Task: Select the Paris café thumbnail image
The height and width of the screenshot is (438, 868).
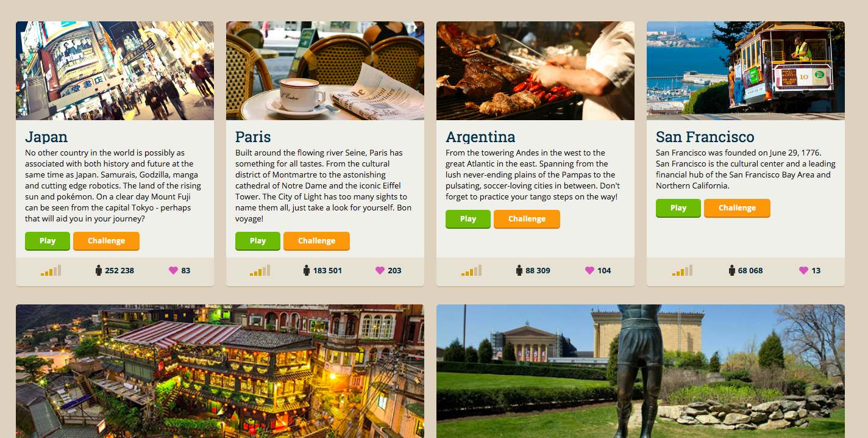Action: [x=325, y=71]
